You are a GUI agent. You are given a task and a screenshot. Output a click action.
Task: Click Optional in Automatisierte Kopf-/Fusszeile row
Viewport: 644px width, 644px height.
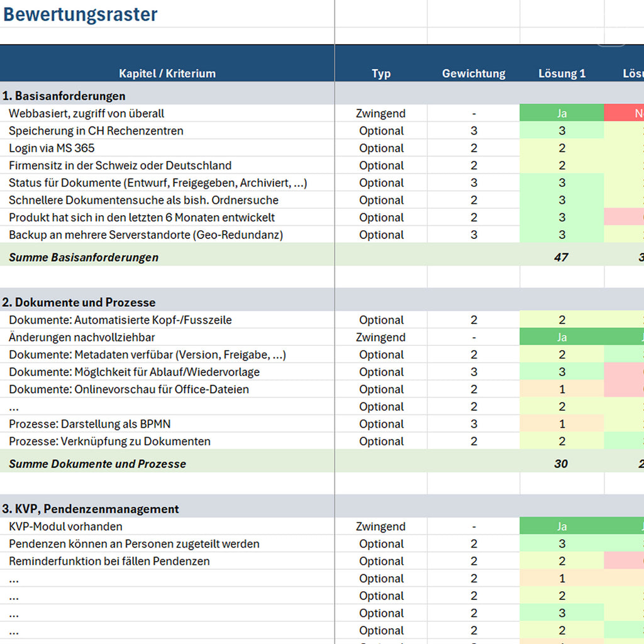coord(381,320)
